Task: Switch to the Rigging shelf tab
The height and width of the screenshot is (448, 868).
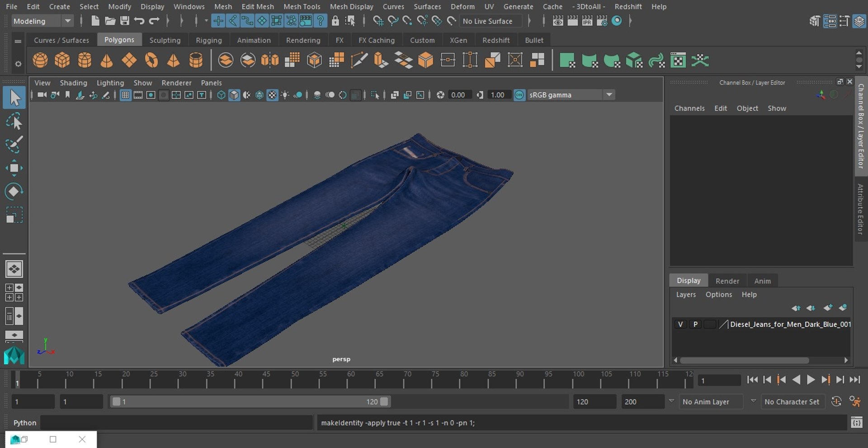Action: 208,40
